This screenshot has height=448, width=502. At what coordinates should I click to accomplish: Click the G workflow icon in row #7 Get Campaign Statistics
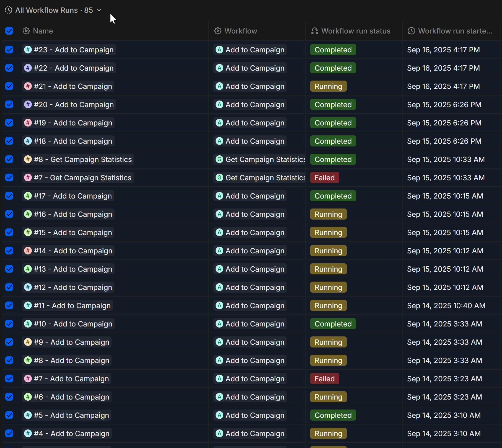(x=219, y=177)
